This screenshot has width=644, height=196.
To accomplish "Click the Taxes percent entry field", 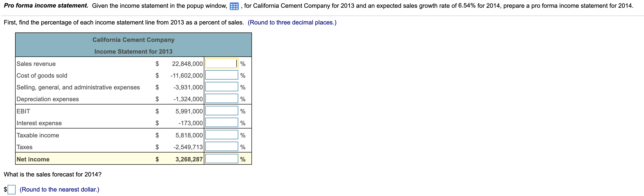I will [221, 147].
